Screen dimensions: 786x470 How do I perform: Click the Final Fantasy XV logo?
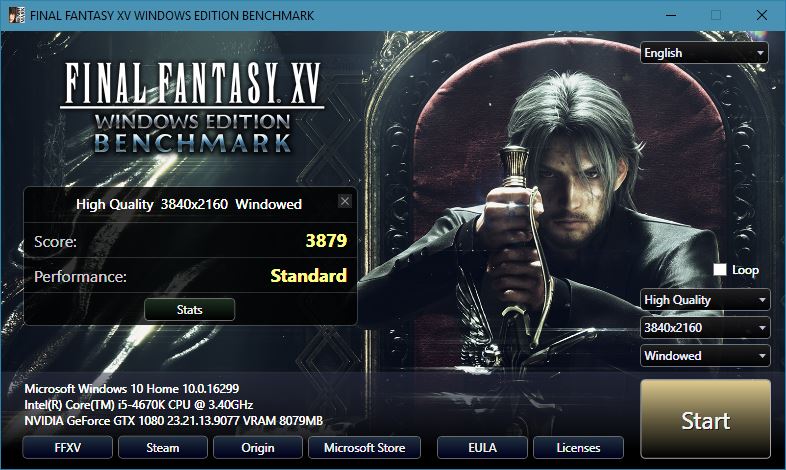(x=192, y=108)
